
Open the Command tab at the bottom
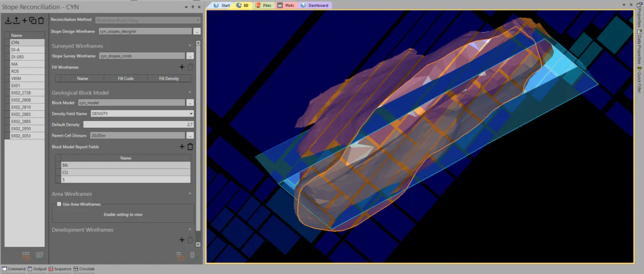coord(14,269)
